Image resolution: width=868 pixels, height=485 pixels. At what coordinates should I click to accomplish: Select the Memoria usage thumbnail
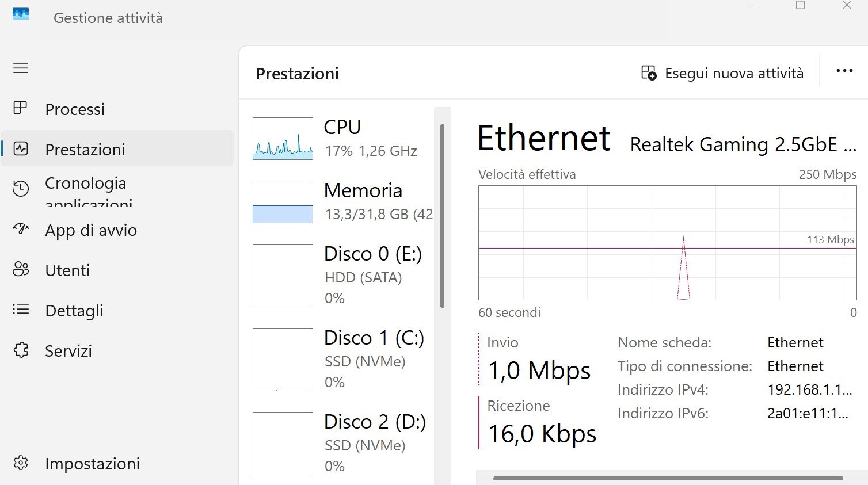pos(283,202)
